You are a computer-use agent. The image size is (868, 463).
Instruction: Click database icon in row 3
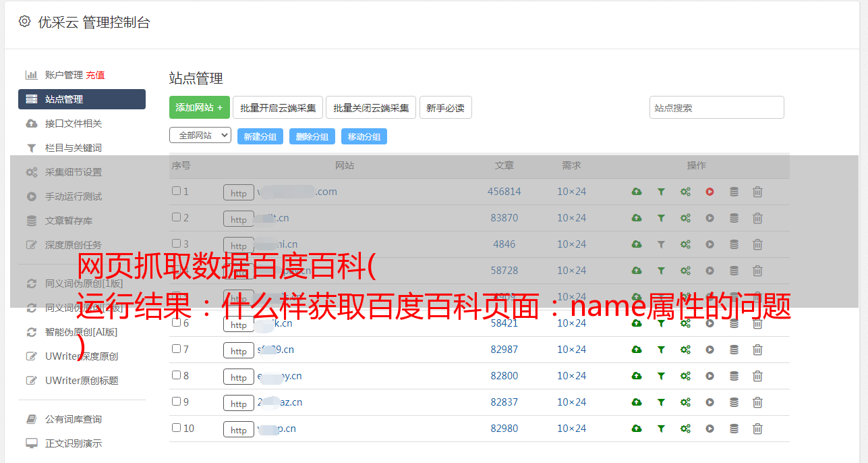pyautogui.click(x=734, y=244)
